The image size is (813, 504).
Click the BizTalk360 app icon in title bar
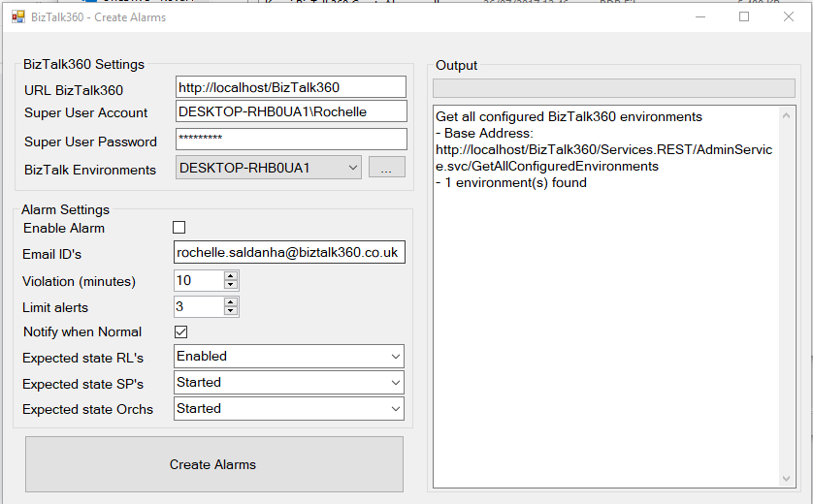click(x=18, y=17)
